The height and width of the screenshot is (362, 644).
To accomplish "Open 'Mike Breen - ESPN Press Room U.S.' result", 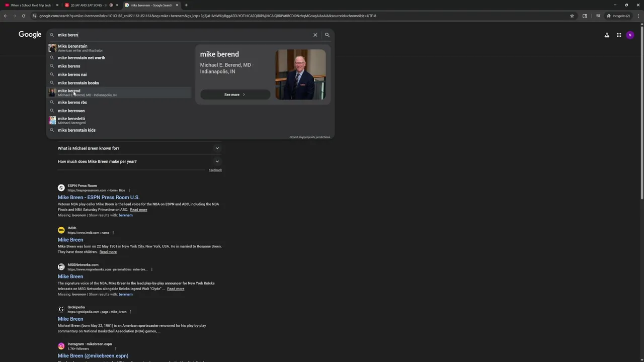I will 99,198.
